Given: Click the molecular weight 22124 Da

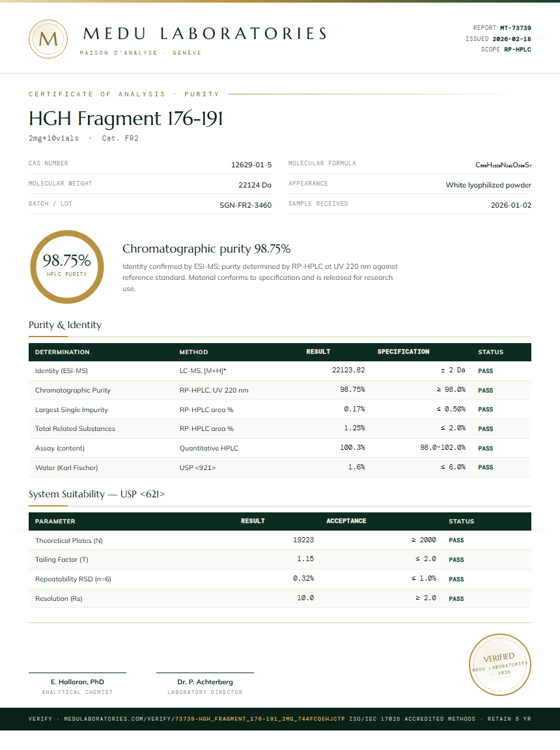Looking at the screenshot, I should (x=255, y=185).
